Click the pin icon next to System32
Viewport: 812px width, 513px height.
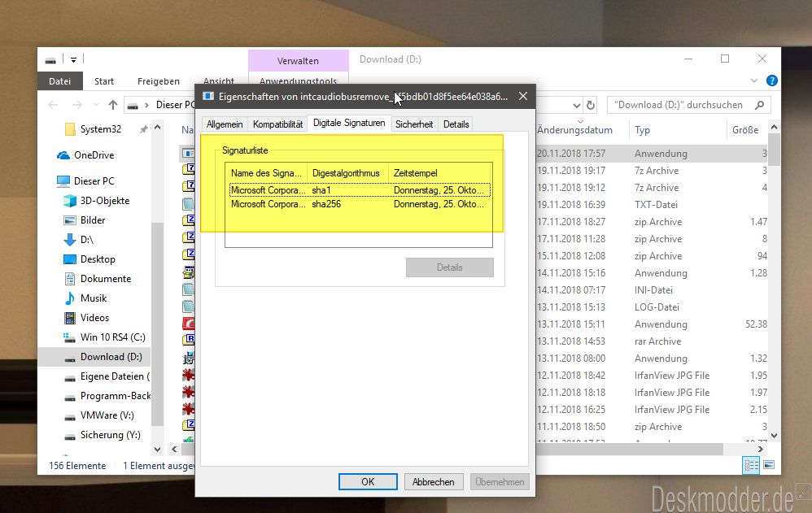(143, 129)
